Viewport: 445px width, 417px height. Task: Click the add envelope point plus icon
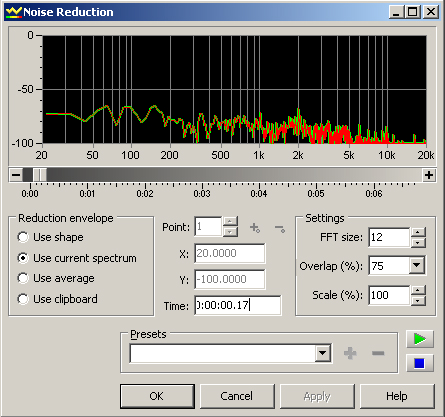(255, 228)
